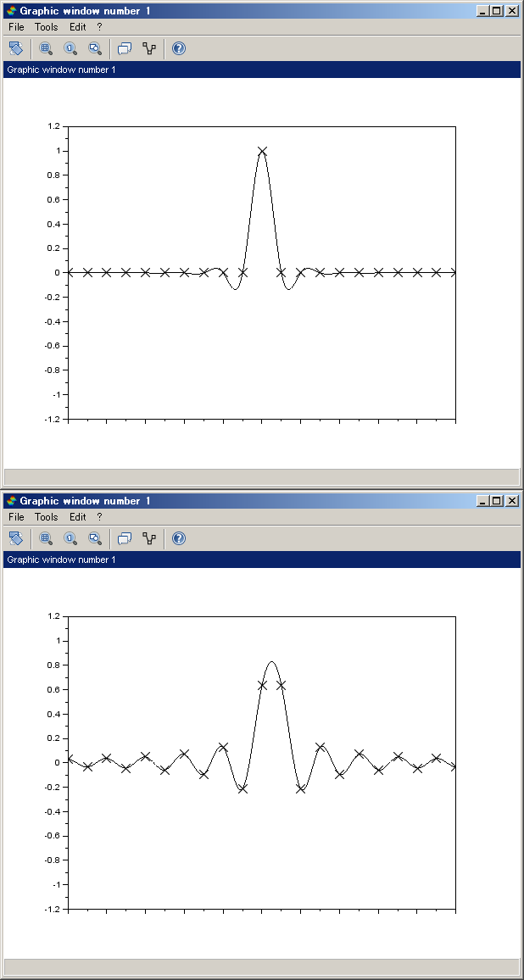Open the ? menu in upper graphic window

99,27
